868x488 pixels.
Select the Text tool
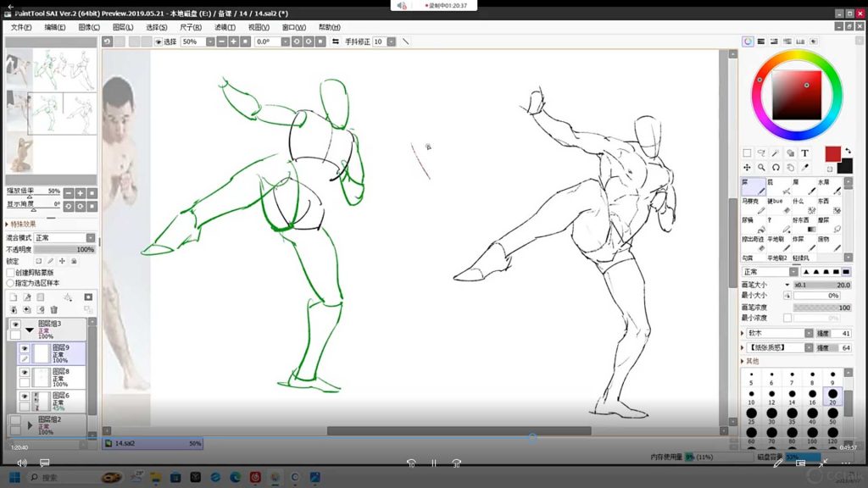tap(804, 153)
